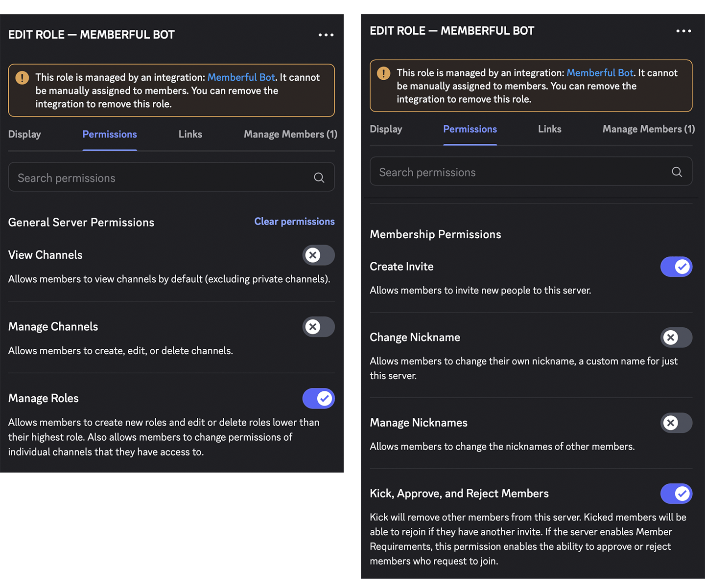Open the three-dot menu in left panel
Image resolution: width=705 pixels, height=588 pixels.
(326, 35)
